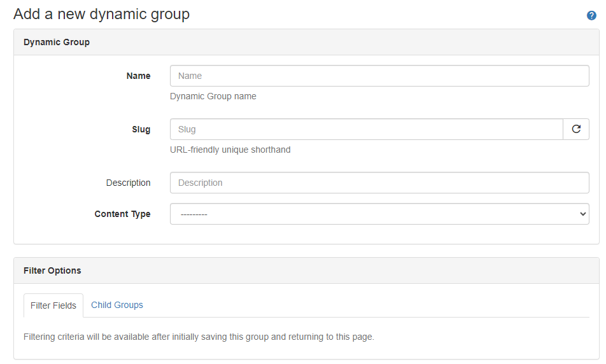Switch to the Child Groups tab
The height and width of the screenshot is (364, 606).
[117, 305]
